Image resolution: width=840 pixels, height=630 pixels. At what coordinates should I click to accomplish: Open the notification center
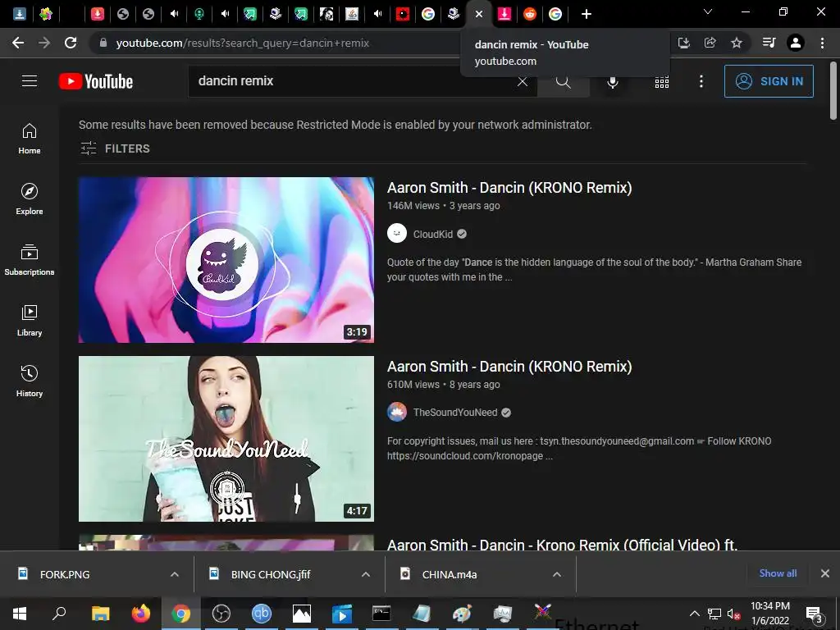point(814,614)
